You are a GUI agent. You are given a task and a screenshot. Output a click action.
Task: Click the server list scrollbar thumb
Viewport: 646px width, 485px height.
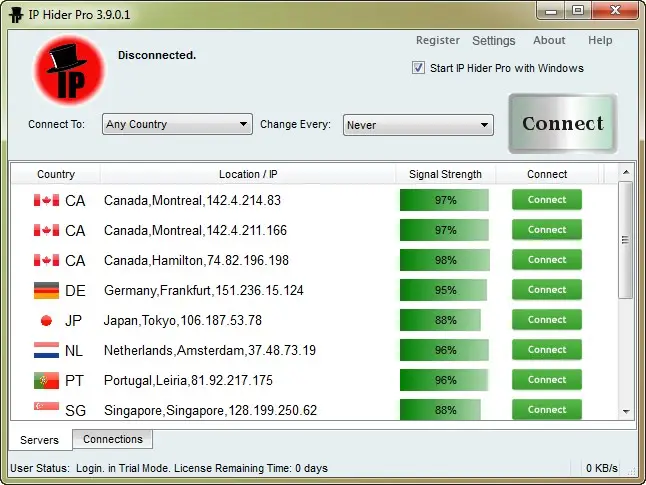pyautogui.click(x=626, y=240)
